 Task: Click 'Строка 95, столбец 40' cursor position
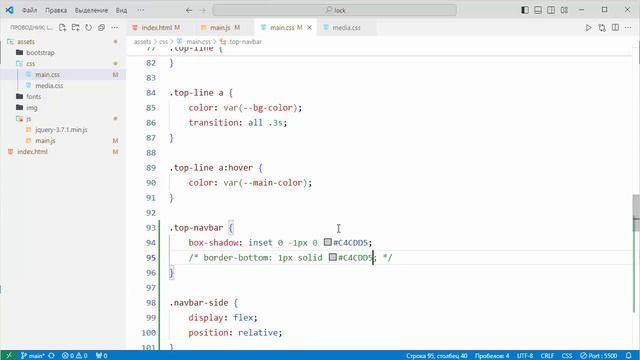pyautogui.click(x=437, y=356)
